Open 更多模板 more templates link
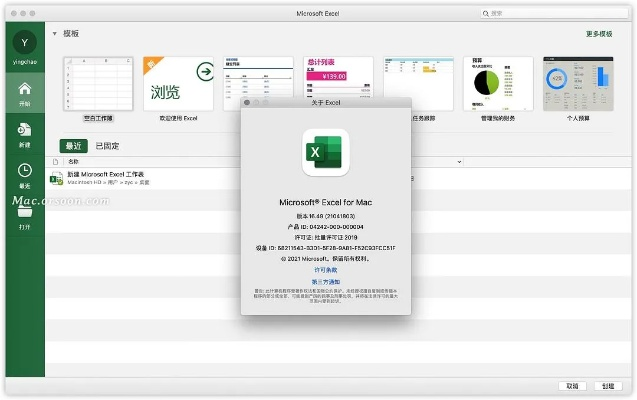This screenshot has height=400, width=637. [599, 34]
